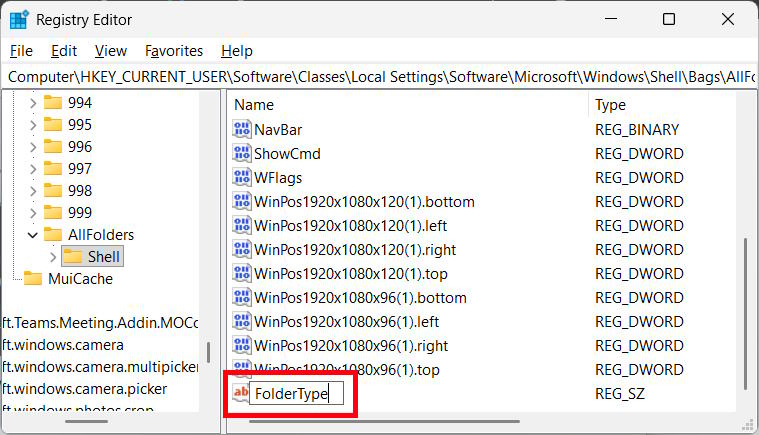Click the 999 folder icon
Screen dimensions: 759x435
pyautogui.click(x=53, y=212)
